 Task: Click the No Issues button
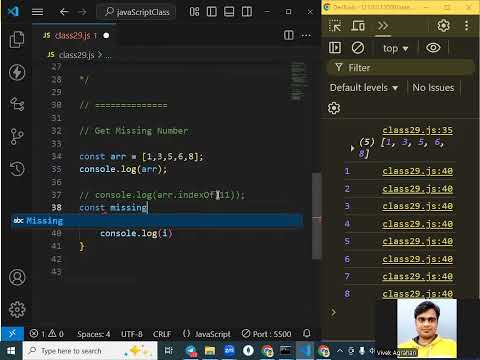coord(433,88)
